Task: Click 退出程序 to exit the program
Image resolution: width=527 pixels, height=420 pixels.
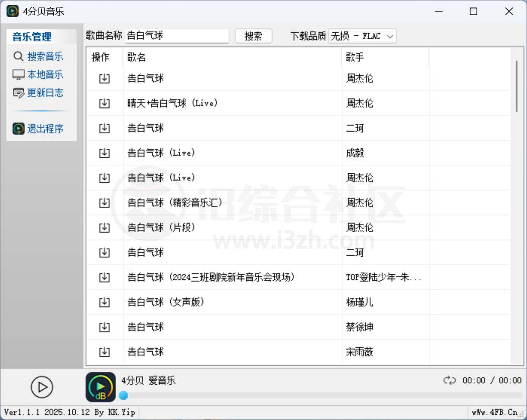Action: click(x=43, y=128)
